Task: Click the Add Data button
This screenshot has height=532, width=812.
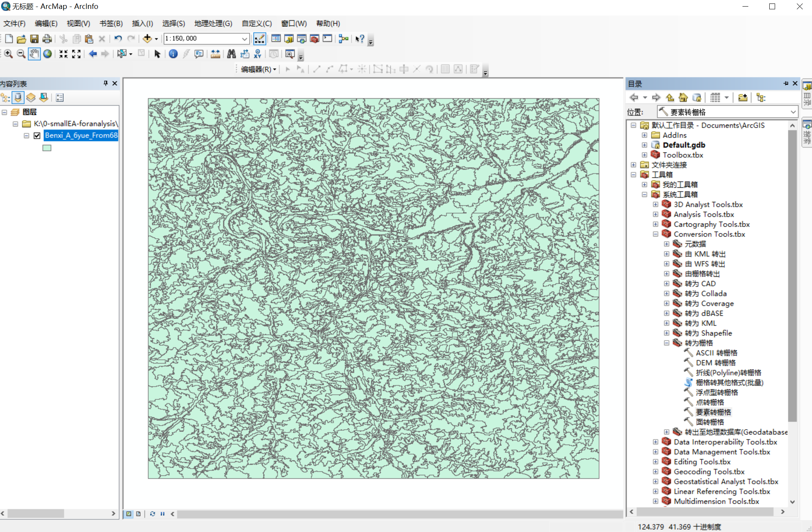Action: tap(147, 38)
